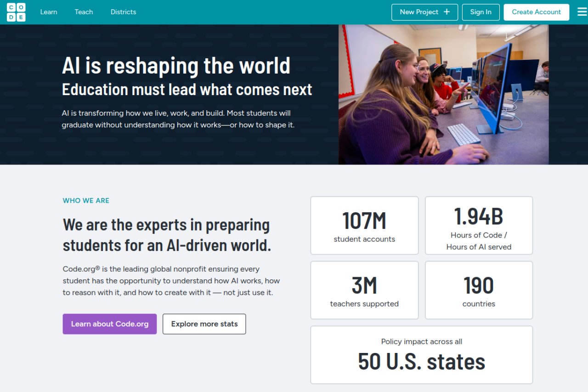Click the 'We are the experts' heading
This screenshot has width=588, height=392.
coord(167,235)
